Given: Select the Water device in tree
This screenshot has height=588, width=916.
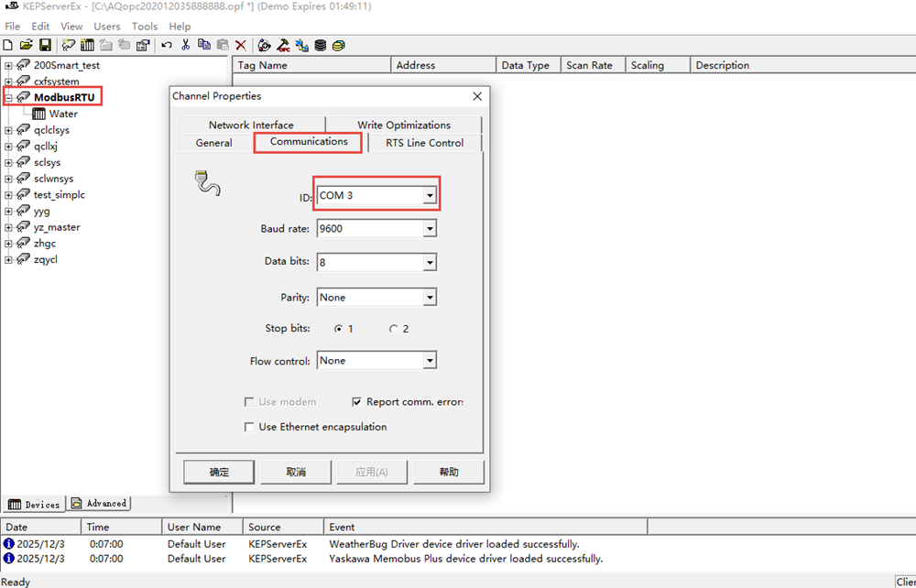Looking at the screenshot, I should [x=63, y=114].
